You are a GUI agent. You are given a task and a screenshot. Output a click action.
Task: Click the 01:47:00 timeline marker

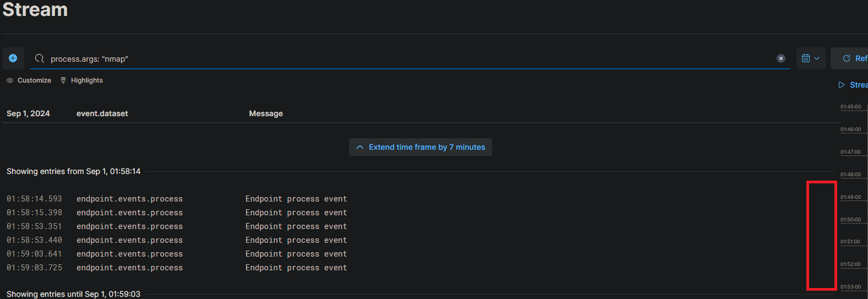(x=850, y=152)
